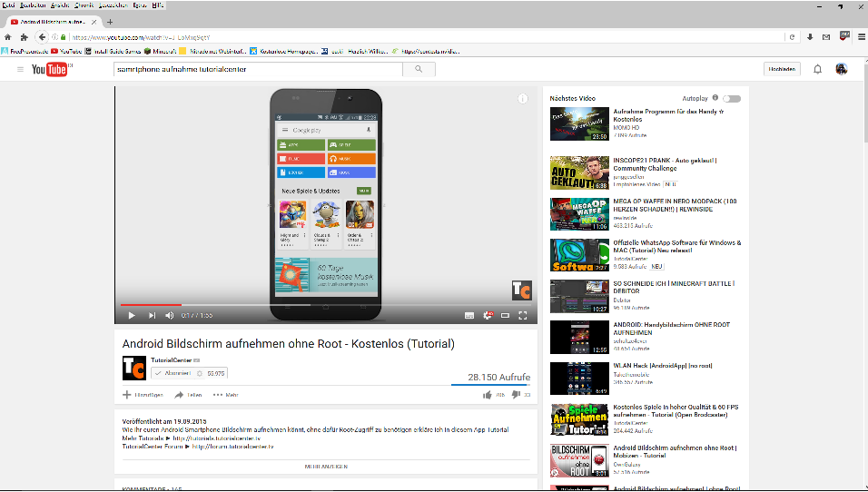
Task: Expand description with MEHR ANZEIGEN
Action: point(326,467)
